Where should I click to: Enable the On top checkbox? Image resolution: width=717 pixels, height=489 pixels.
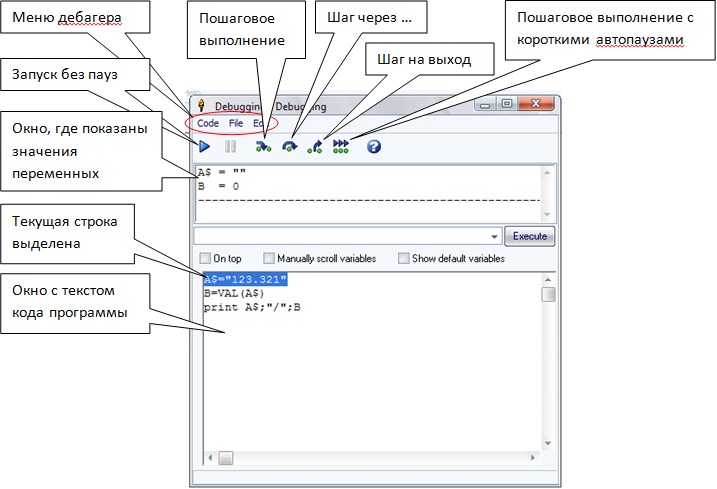tap(205, 258)
